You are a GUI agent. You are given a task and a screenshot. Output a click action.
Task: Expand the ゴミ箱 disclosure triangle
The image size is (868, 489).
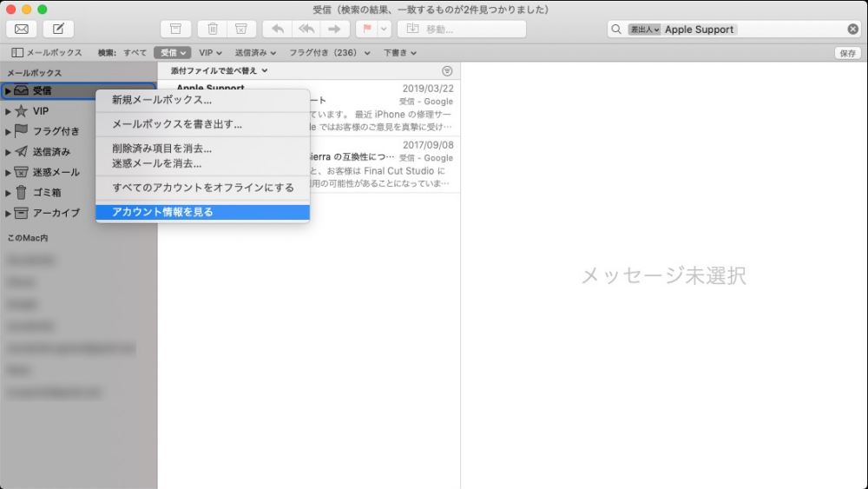pyautogui.click(x=8, y=194)
